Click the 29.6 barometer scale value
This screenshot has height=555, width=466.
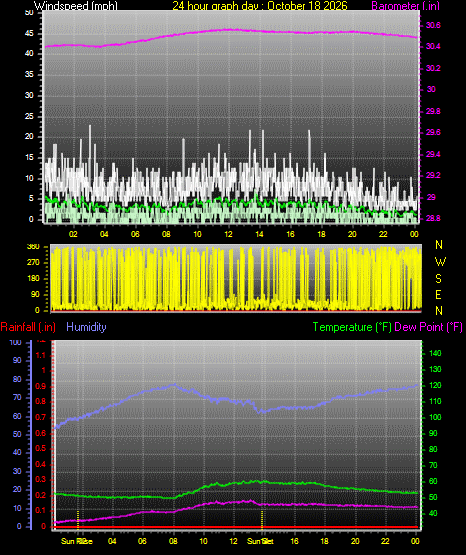point(433,132)
